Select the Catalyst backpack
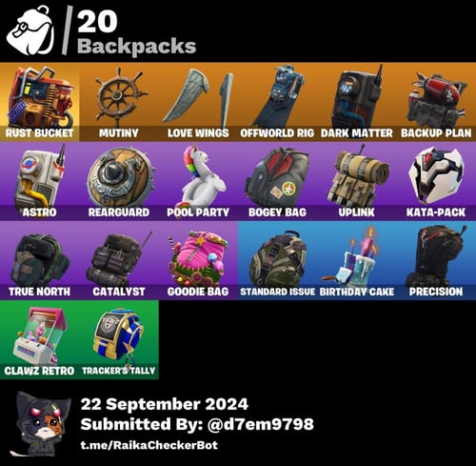The height and width of the screenshot is (466, 476). (119, 260)
